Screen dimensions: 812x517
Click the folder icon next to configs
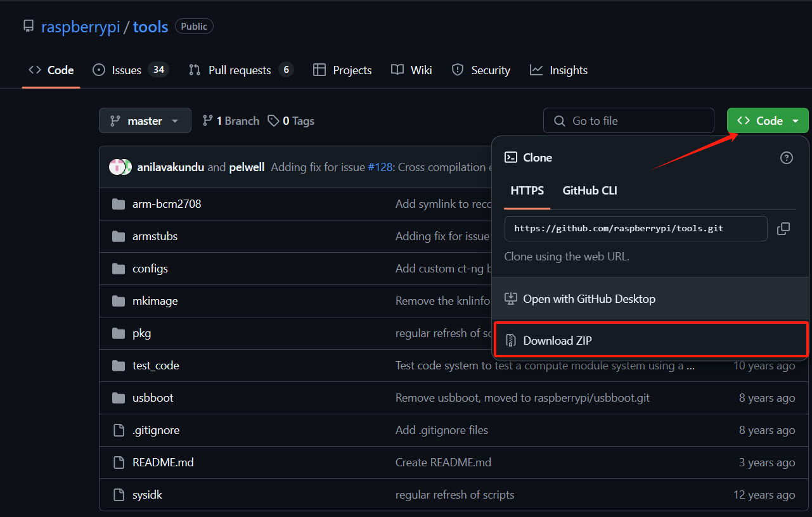tap(119, 269)
